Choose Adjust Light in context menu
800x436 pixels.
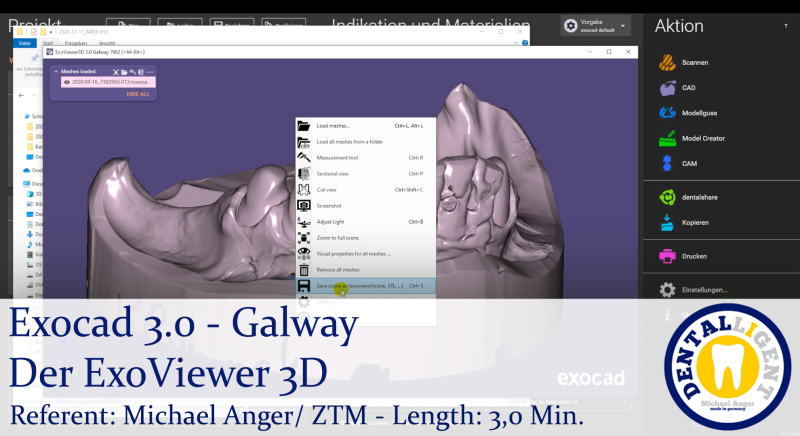(x=366, y=222)
